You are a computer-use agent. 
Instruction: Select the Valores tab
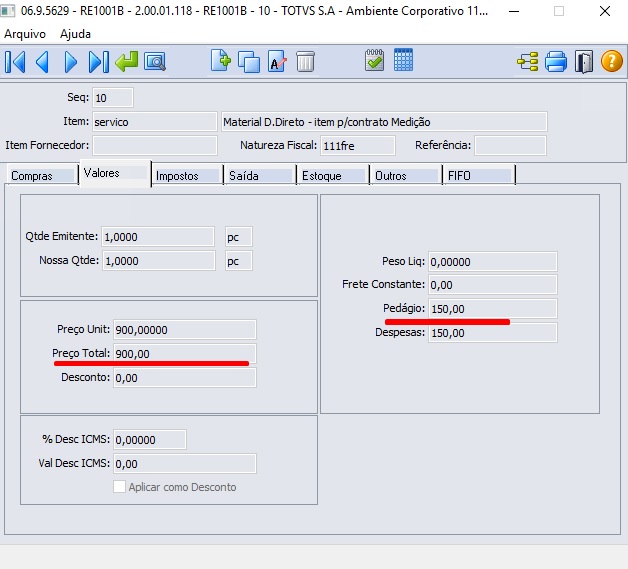point(115,173)
